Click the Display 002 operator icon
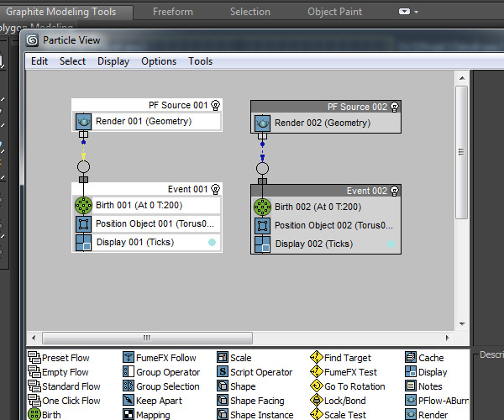 (x=262, y=244)
